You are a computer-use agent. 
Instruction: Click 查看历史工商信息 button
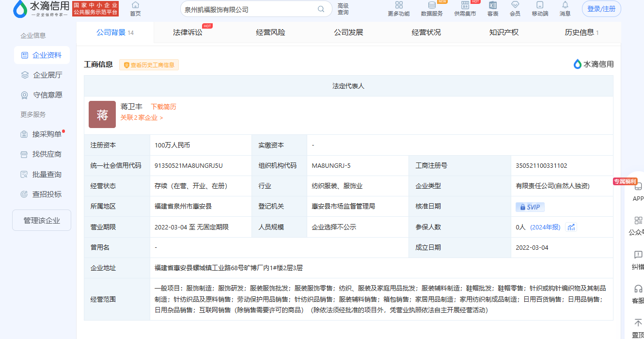click(149, 65)
